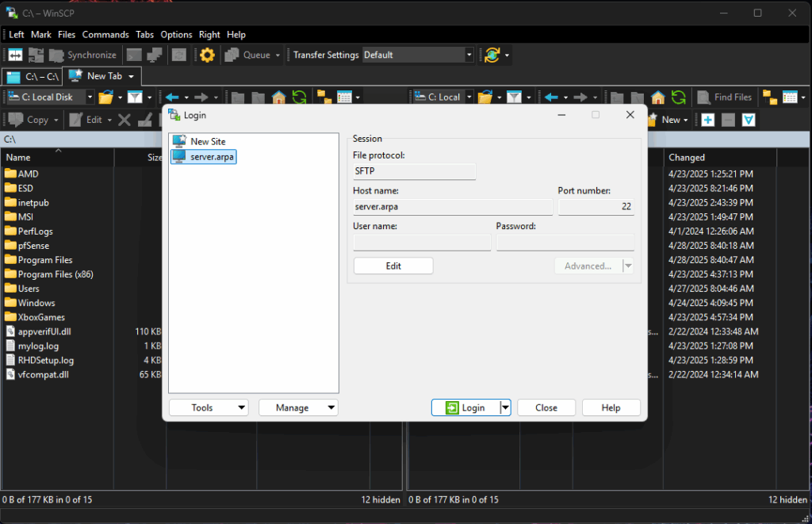
Task: Go back using right panel blue arrow
Action: pyautogui.click(x=551, y=97)
